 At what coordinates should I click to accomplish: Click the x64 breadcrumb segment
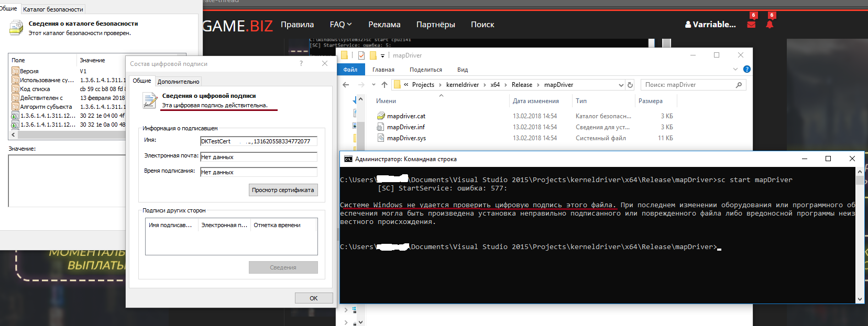point(495,85)
